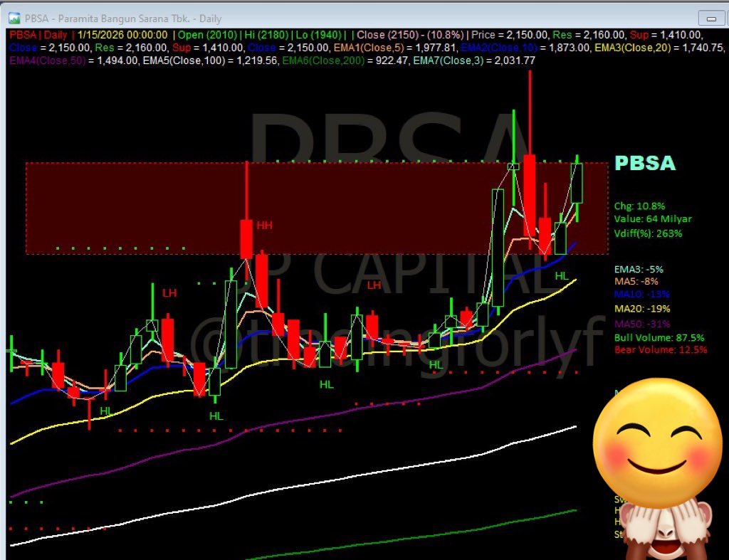
Task: Click 'EMA7(Close,3) = 2,031.77' indicator label
Action: [x=474, y=60]
